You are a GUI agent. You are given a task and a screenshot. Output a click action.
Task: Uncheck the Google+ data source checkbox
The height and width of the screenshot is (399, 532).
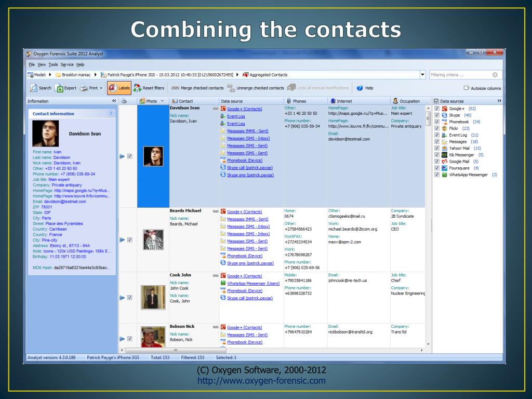(x=437, y=109)
